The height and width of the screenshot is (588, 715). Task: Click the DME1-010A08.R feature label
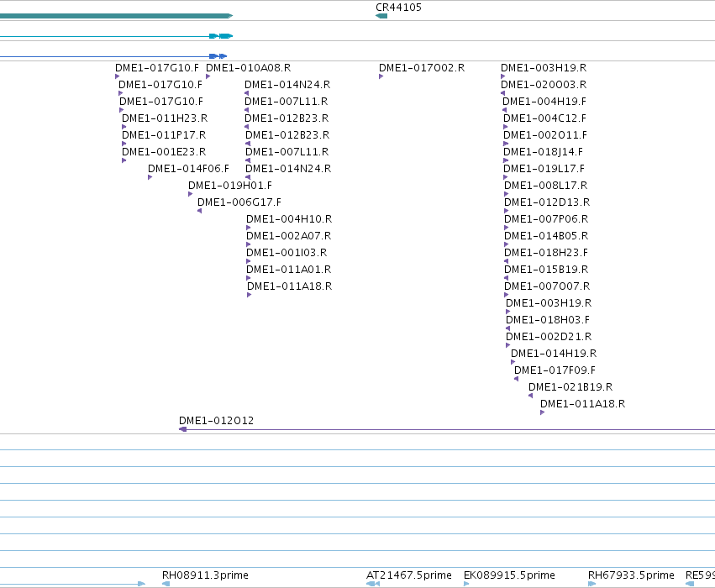[248, 68]
